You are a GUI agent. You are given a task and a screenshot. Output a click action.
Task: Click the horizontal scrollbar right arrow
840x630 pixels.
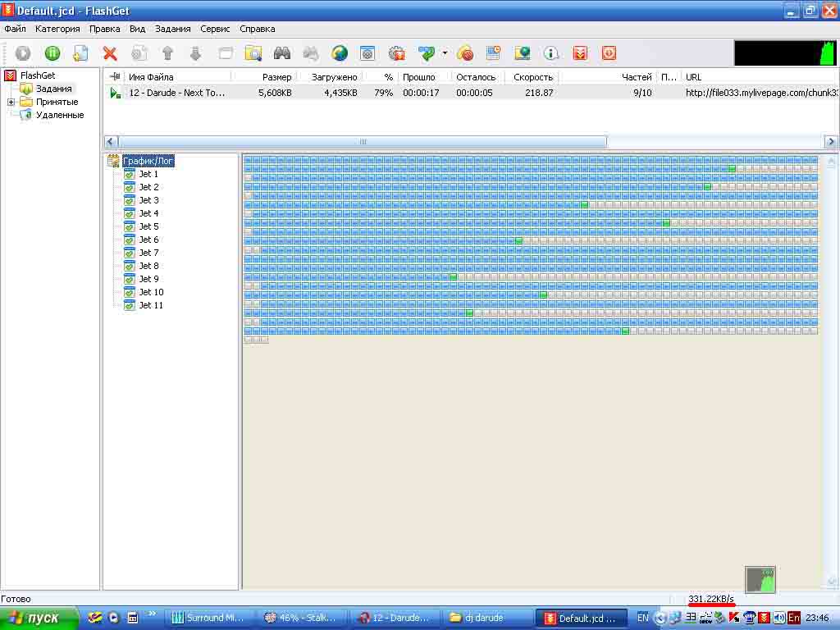(x=831, y=142)
